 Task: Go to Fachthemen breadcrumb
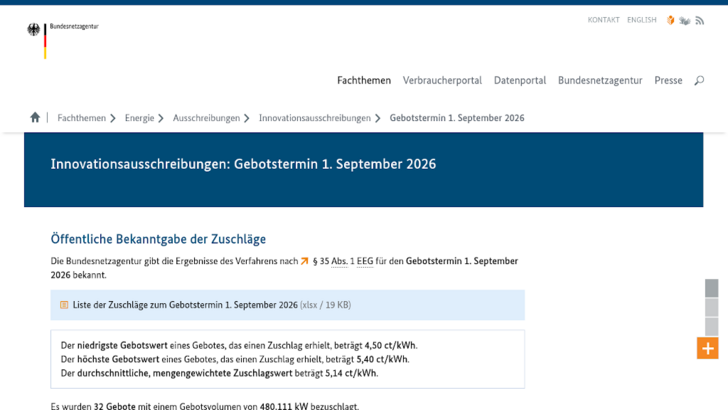coord(81,118)
